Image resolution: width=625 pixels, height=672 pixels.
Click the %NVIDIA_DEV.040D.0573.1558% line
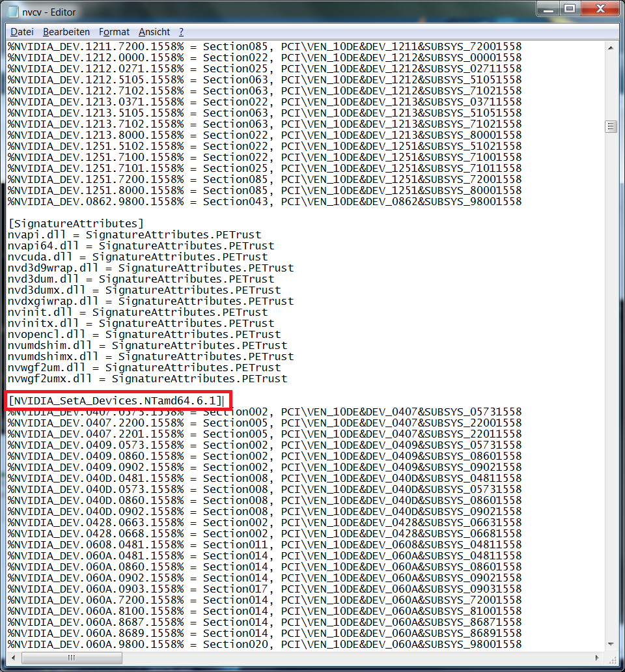pos(265,490)
